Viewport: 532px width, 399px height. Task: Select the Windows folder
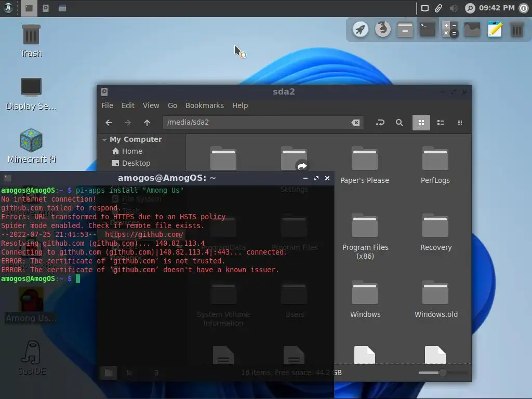[x=365, y=300]
